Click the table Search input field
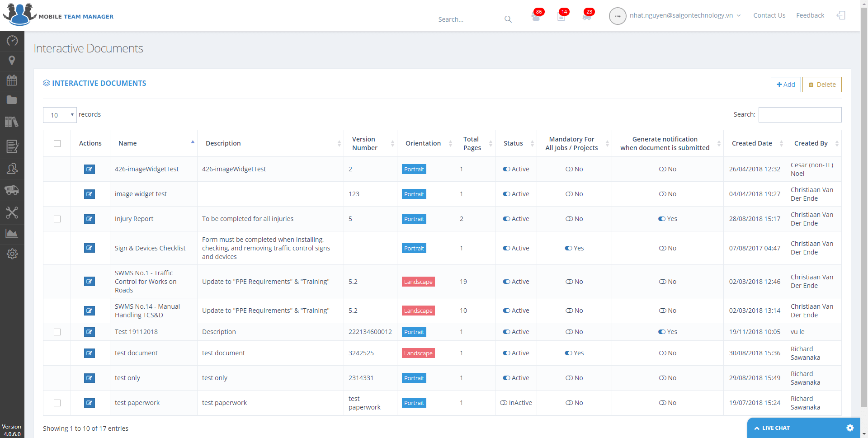Screen dimensions: 868x438 coord(800,115)
